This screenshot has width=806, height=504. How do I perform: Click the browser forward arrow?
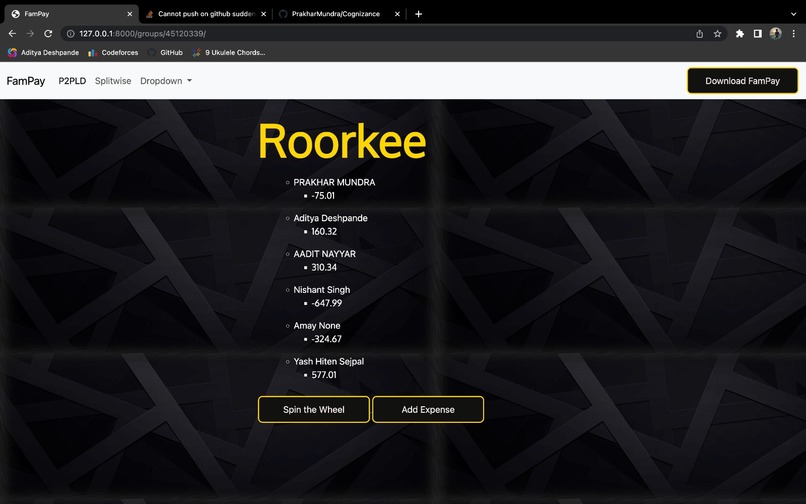[x=30, y=33]
